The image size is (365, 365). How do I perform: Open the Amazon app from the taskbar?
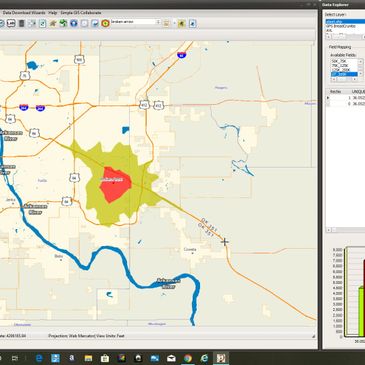[72, 358]
